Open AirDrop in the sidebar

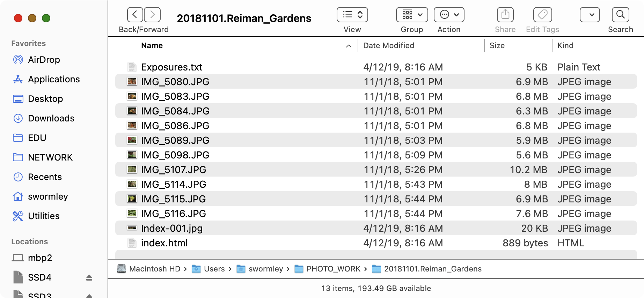pyautogui.click(x=44, y=60)
